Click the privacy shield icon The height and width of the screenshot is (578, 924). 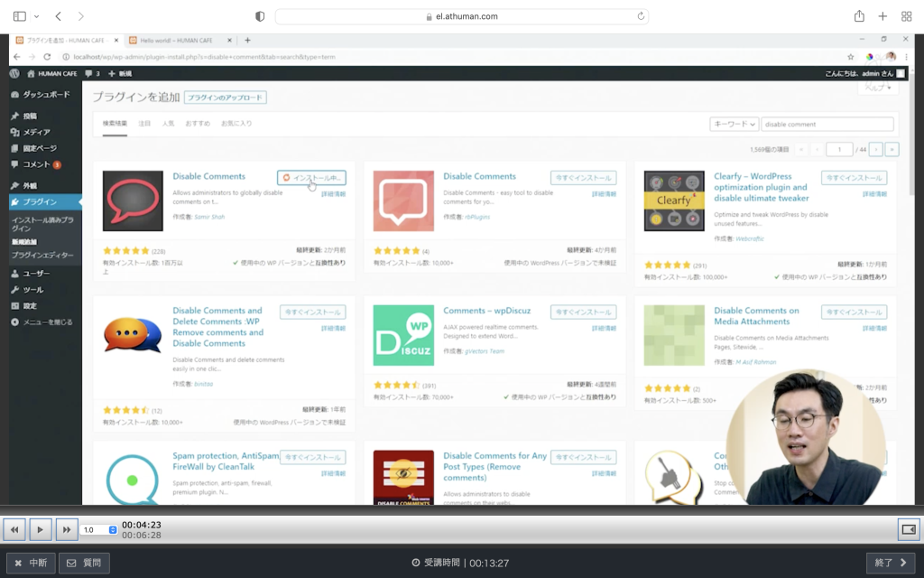260,16
